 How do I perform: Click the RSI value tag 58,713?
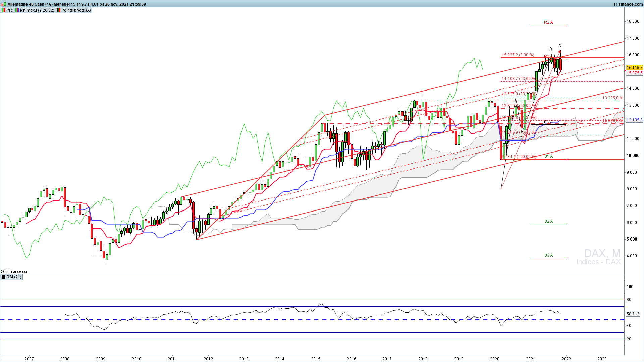click(633, 314)
